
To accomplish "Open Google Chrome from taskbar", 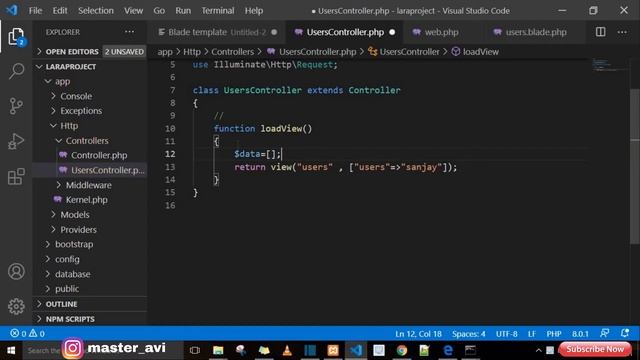I will click(402, 350).
